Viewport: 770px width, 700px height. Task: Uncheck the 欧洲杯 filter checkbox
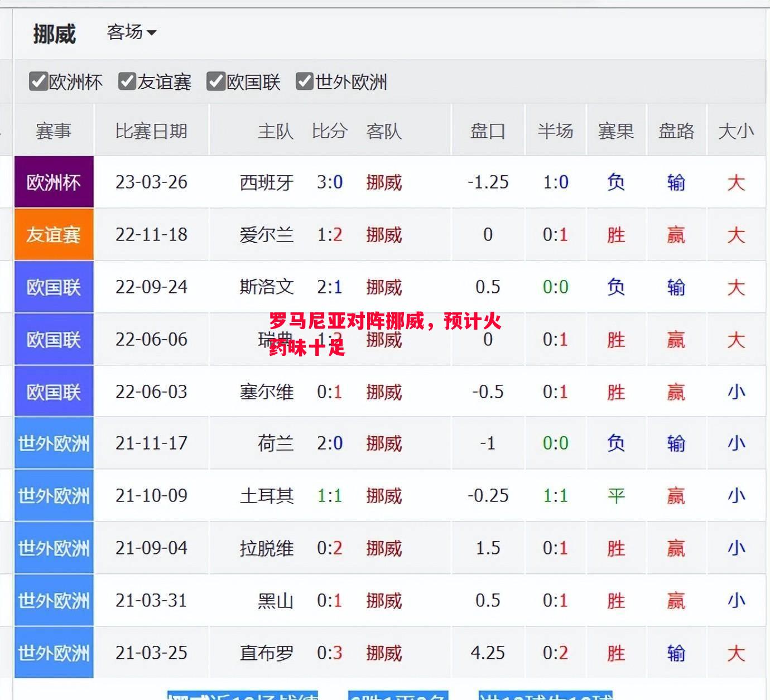[38, 81]
